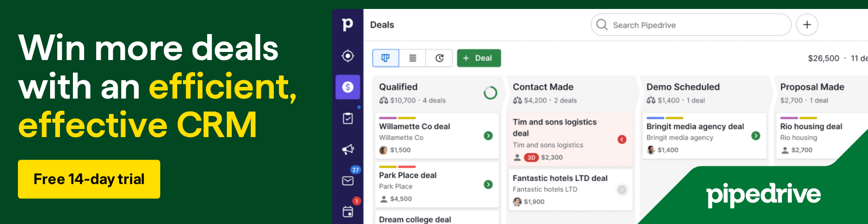Open the Activities calendar icon
Screen dimensions: 868x224
348,211
